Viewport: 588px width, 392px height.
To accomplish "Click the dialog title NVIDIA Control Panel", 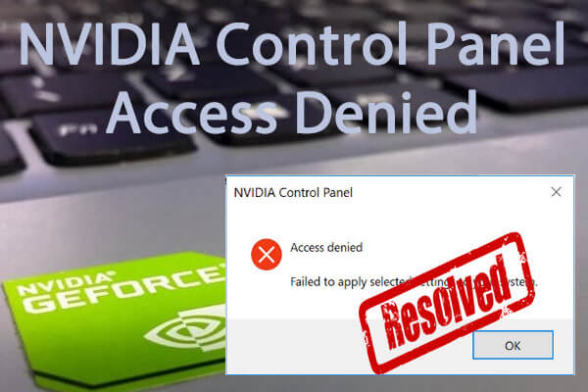I will (x=293, y=192).
